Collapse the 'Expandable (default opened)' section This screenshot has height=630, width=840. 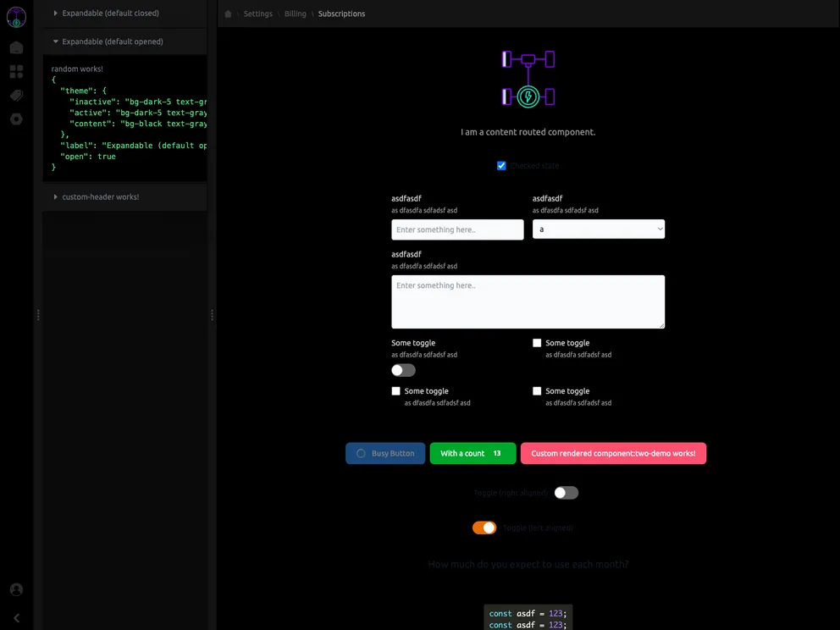[x=112, y=41]
